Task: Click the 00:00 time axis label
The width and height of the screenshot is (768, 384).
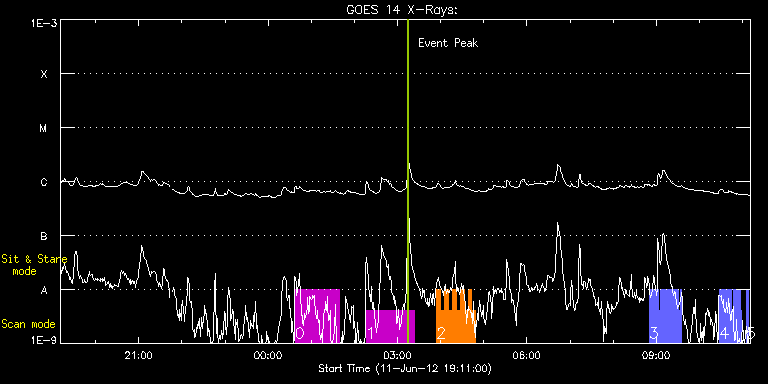Action: point(268,354)
